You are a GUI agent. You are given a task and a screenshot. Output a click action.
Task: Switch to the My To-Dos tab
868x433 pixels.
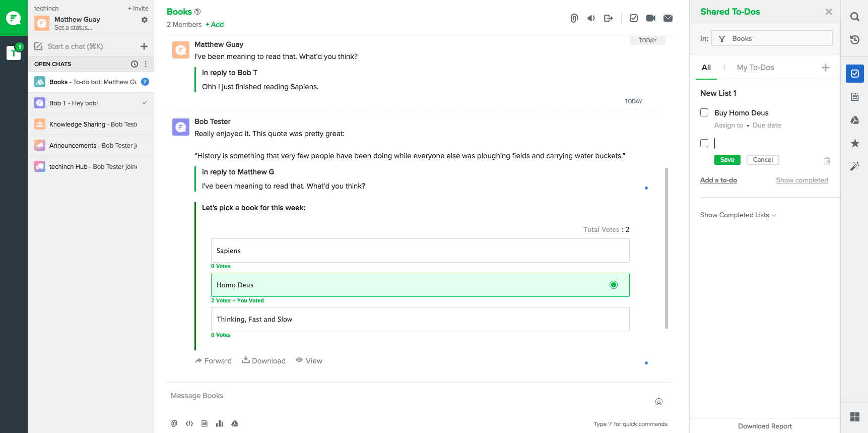pos(755,68)
